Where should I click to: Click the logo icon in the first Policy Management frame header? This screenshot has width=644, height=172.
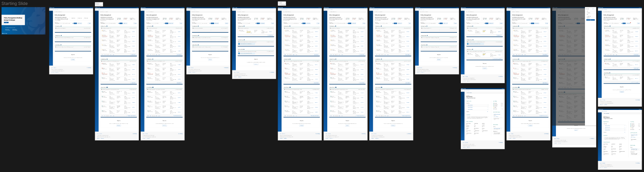[x=52, y=8]
